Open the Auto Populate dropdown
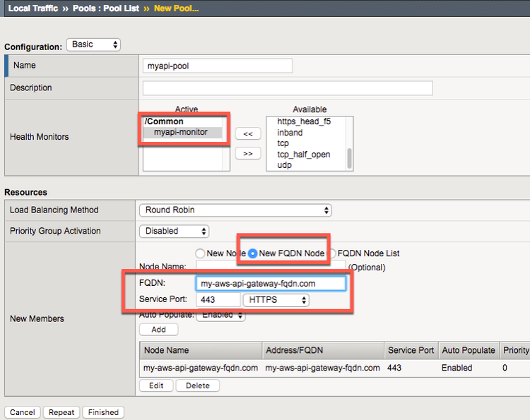The height and width of the screenshot is (420, 530). pos(220,315)
